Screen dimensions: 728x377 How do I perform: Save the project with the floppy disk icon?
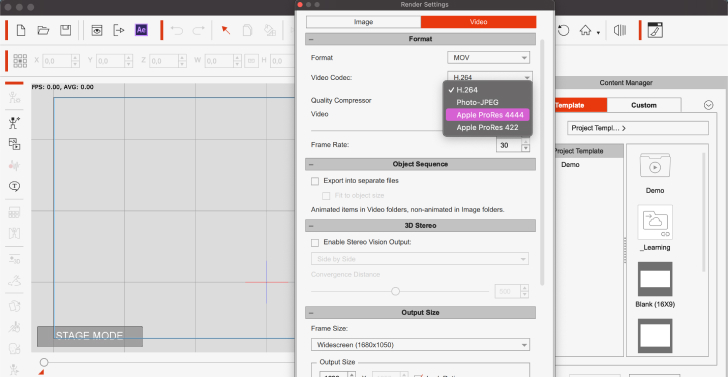click(x=65, y=31)
